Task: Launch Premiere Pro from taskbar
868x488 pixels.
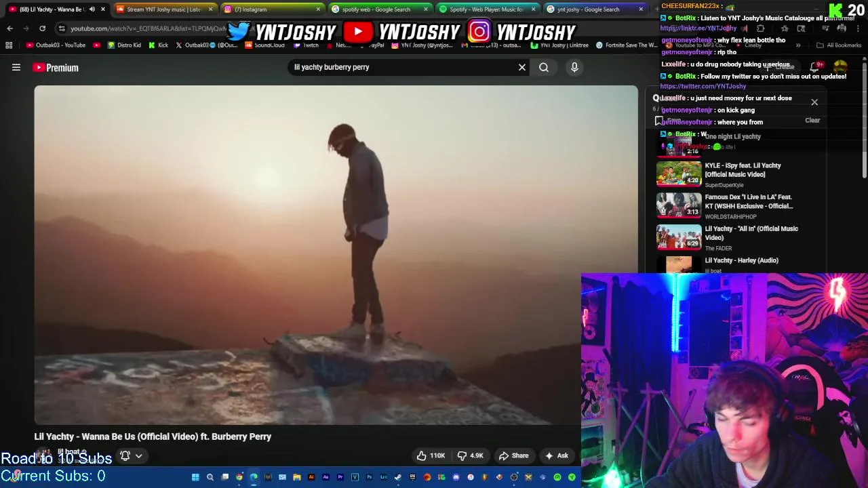Action: point(340,477)
